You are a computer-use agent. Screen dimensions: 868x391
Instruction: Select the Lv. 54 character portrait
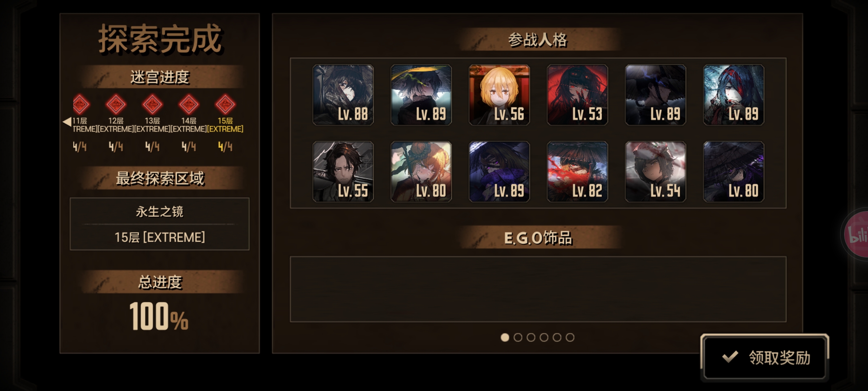click(656, 172)
